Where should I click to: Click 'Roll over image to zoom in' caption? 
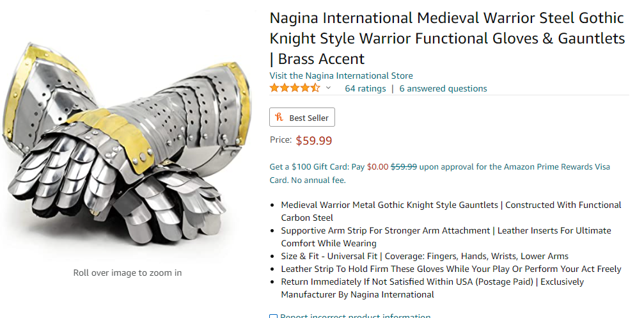tap(127, 273)
